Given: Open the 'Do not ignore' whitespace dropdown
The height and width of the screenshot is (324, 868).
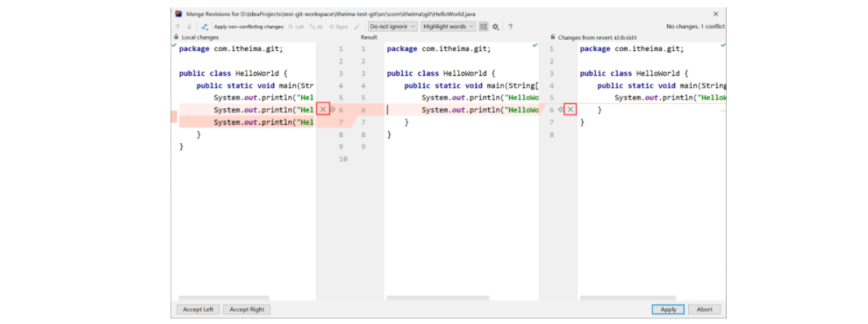Looking at the screenshot, I should point(393,27).
